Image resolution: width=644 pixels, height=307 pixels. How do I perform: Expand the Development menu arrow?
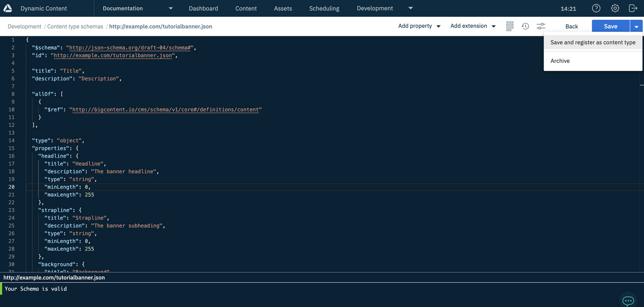[410, 8]
